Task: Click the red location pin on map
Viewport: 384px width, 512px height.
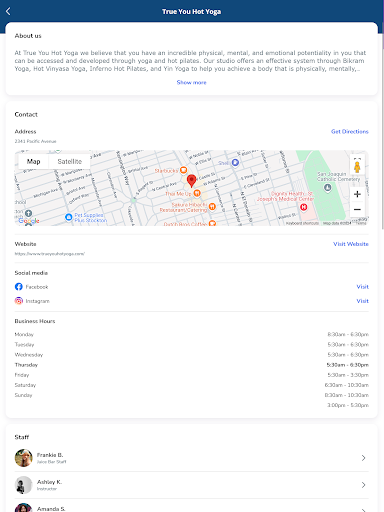Action: (x=191, y=181)
